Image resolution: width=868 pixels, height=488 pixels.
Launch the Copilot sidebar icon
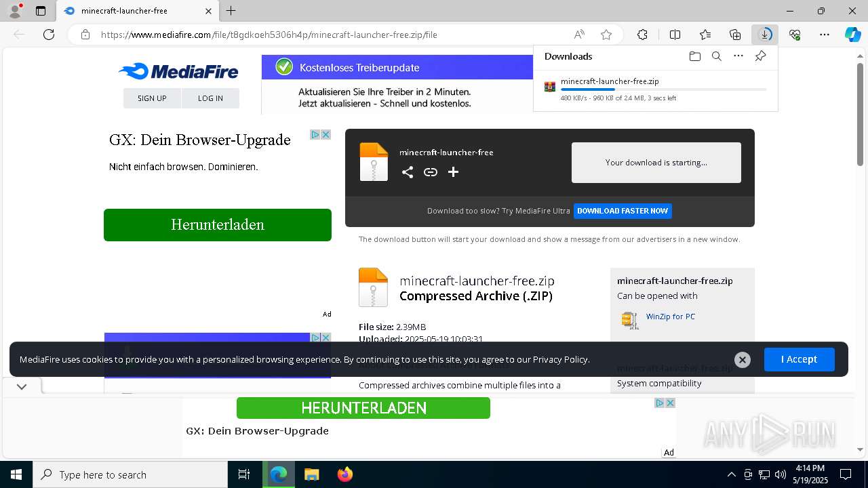[852, 35]
